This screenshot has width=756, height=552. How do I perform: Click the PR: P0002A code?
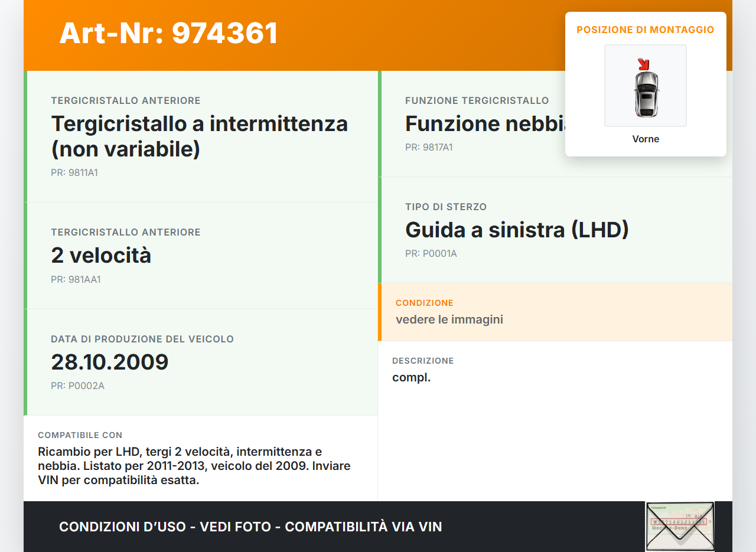77,386
